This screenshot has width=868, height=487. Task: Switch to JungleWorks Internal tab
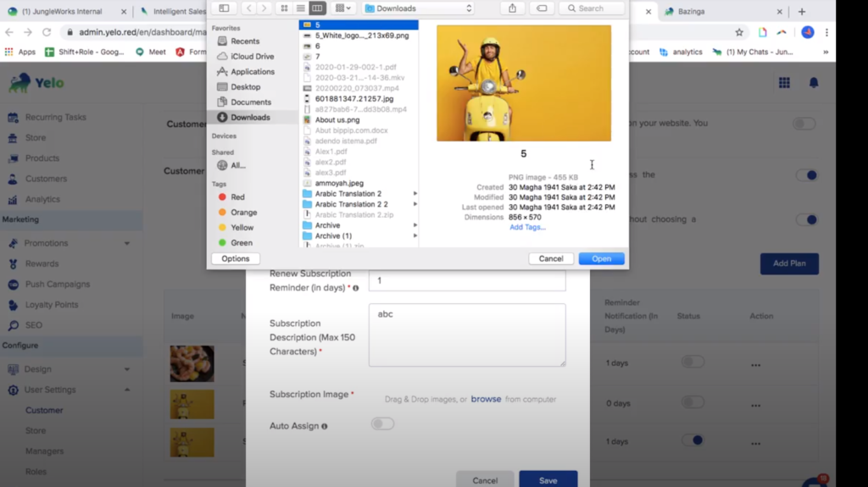point(68,11)
